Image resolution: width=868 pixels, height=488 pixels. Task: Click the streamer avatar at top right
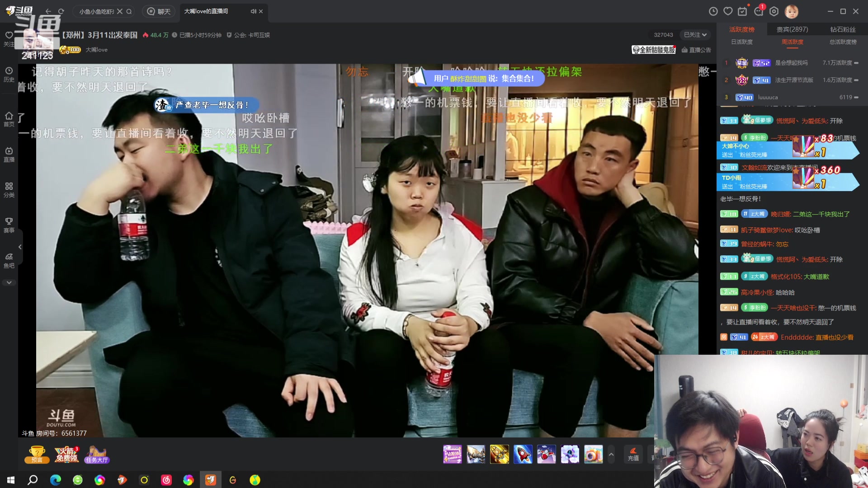[x=792, y=11]
